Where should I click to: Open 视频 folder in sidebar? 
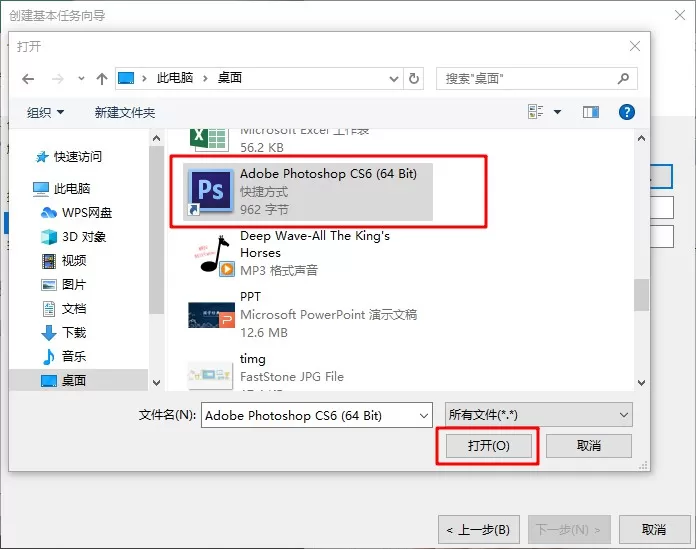tap(74, 261)
